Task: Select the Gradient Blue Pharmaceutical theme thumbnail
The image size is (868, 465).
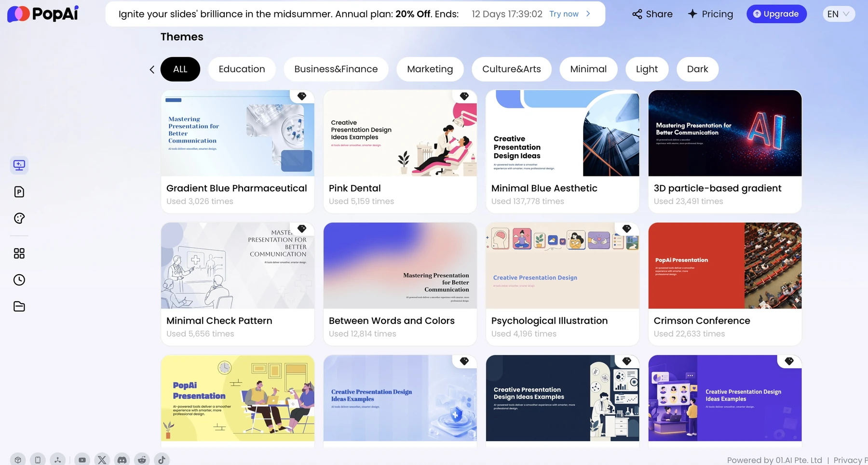Action: pos(238,133)
